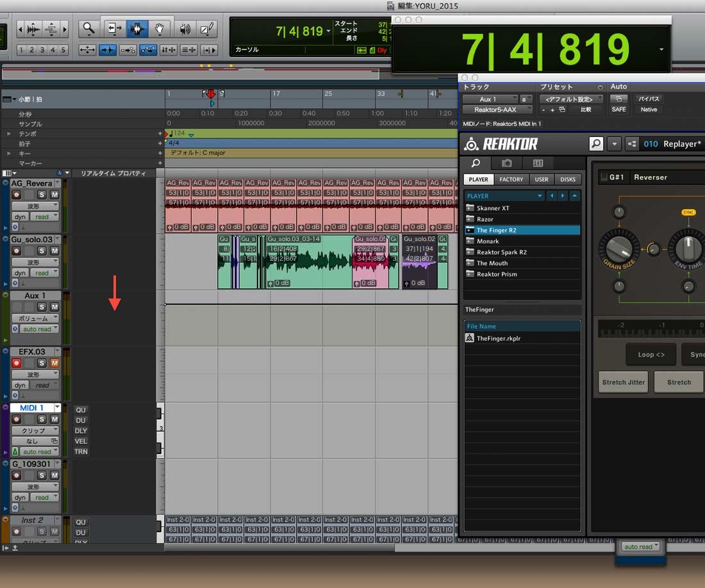Open the PLAYER library dropdown
This screenshot has height=588, width=705.
point(505,196)
